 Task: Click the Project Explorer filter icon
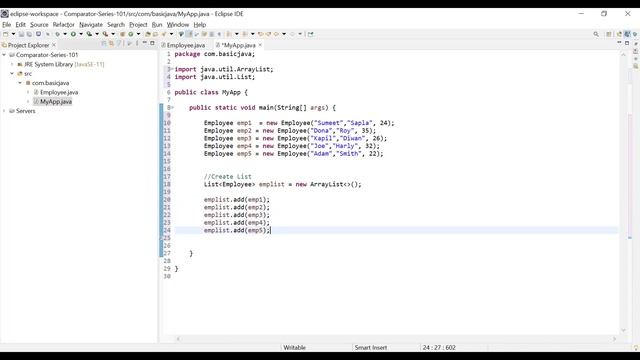119,43
